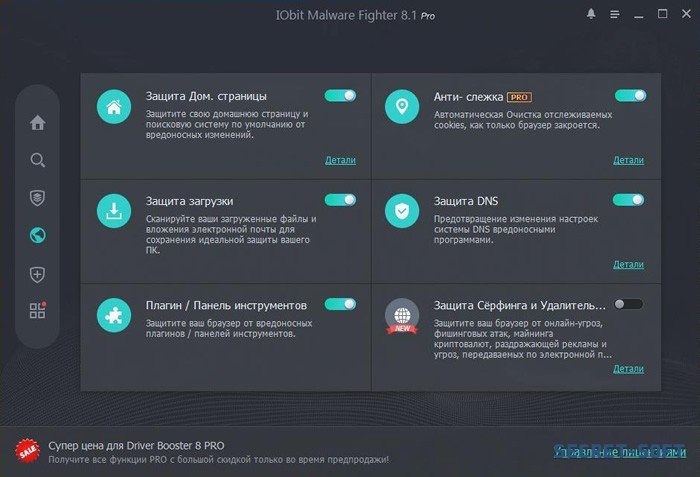The width and height of the screenshot is (700, 477).
Task: Click the red SALE badge icon
Action: pyautogui.click(x=26, y=451)
